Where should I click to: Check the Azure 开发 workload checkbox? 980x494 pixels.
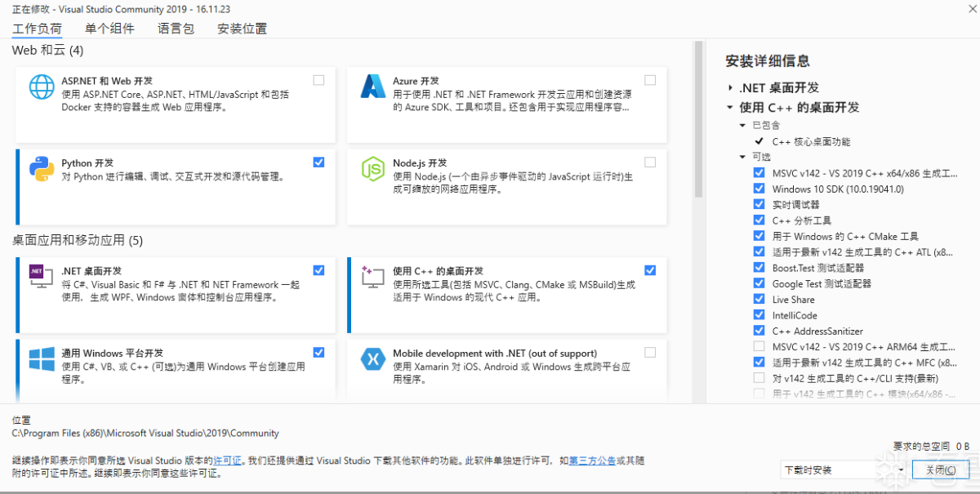coord(650,80)
